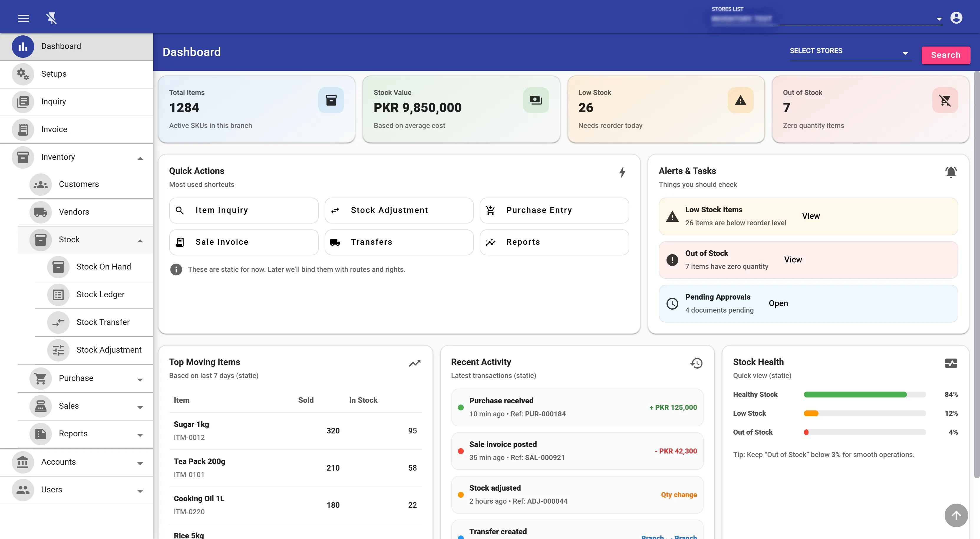Viewport: 980px width, 539px height.
Task: Expand the Reports submenu arrow in sidebar
Action: 140,435
